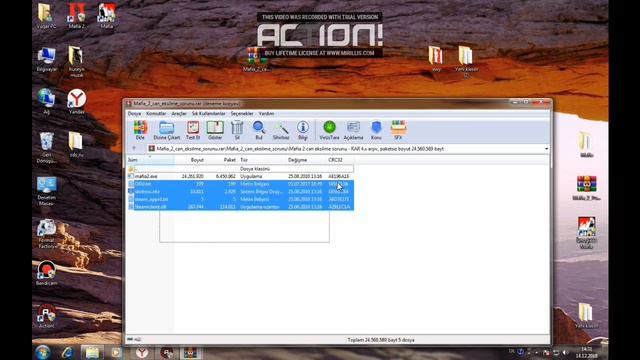
Task: Select the Action! desktop shortcut
Action: pos(47,316)
